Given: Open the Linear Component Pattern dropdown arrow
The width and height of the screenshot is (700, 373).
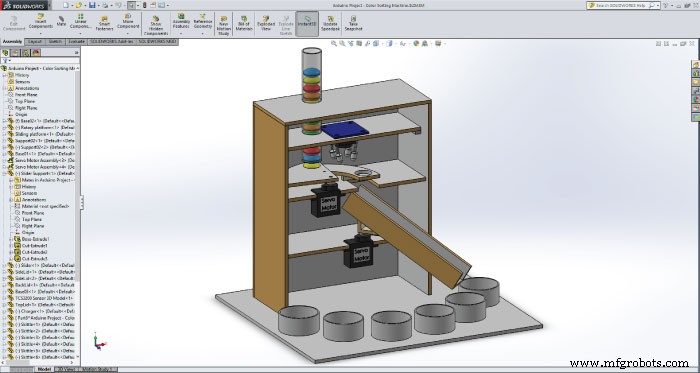Looking at the screenshot, I should 80,33.
